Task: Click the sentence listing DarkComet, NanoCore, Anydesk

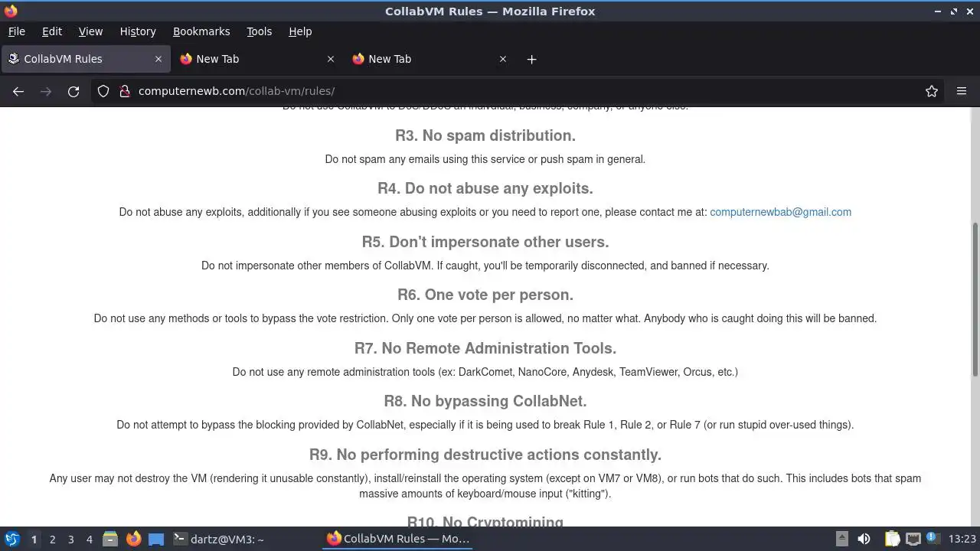Action: click(x=485, y=372)
